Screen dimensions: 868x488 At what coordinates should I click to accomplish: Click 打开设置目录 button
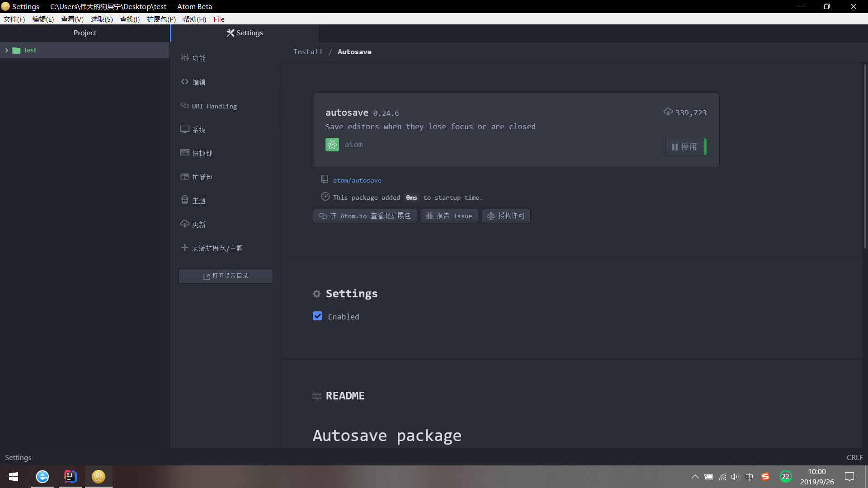226,276
